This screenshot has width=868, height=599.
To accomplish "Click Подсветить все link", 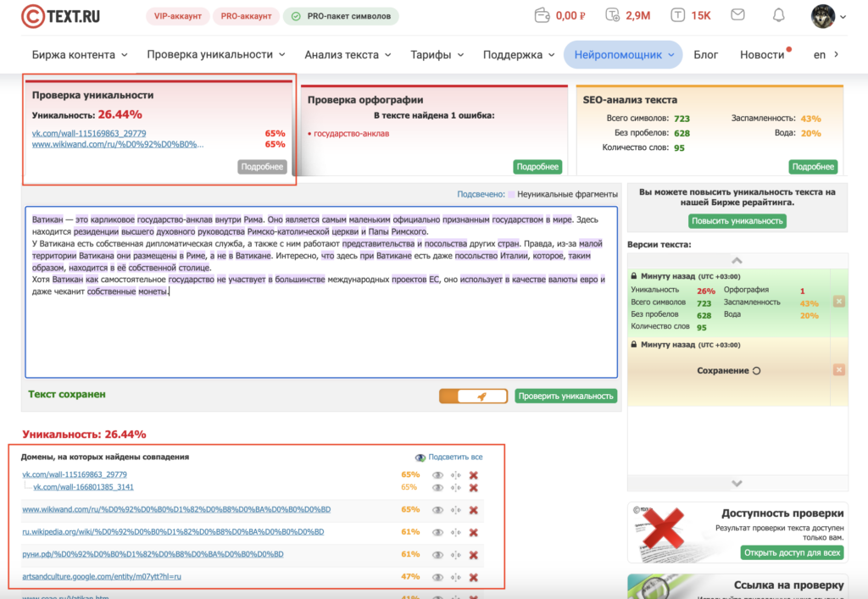I will click(454, 457).
